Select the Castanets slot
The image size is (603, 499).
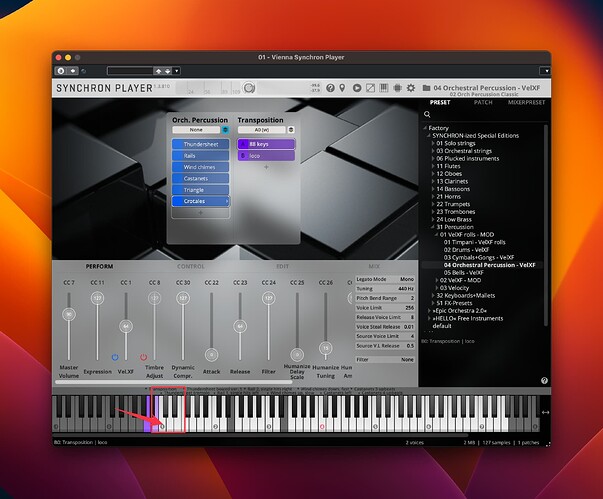tap(200, 178)
